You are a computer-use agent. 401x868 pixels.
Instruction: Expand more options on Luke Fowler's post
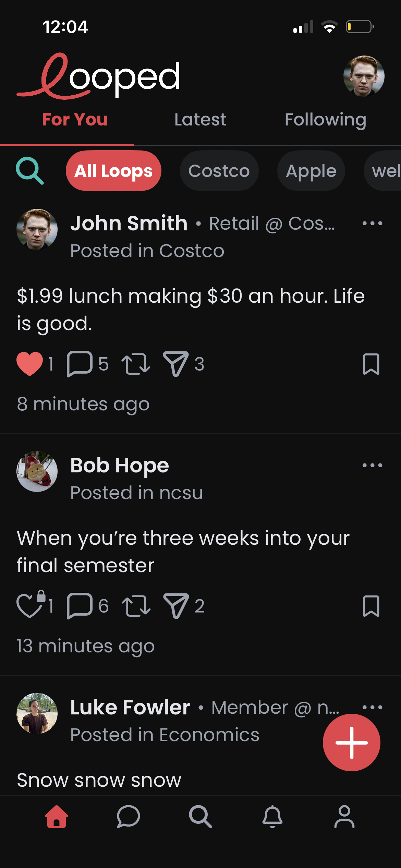click(372, 707)
